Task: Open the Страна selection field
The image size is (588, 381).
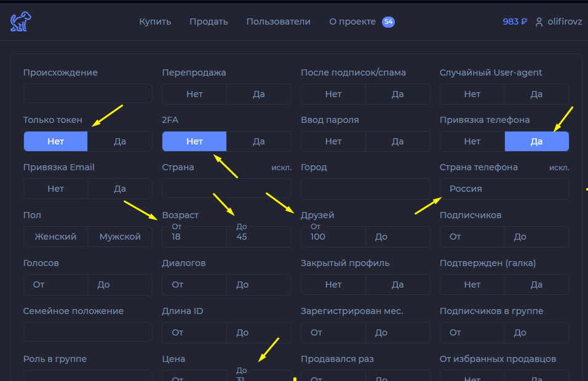Action: click(226, 188)
